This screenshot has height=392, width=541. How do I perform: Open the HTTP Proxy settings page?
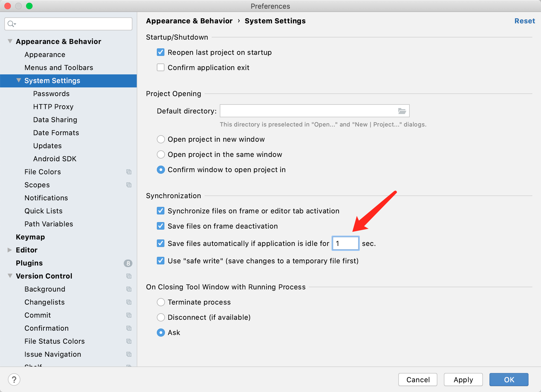pos(53,107)
